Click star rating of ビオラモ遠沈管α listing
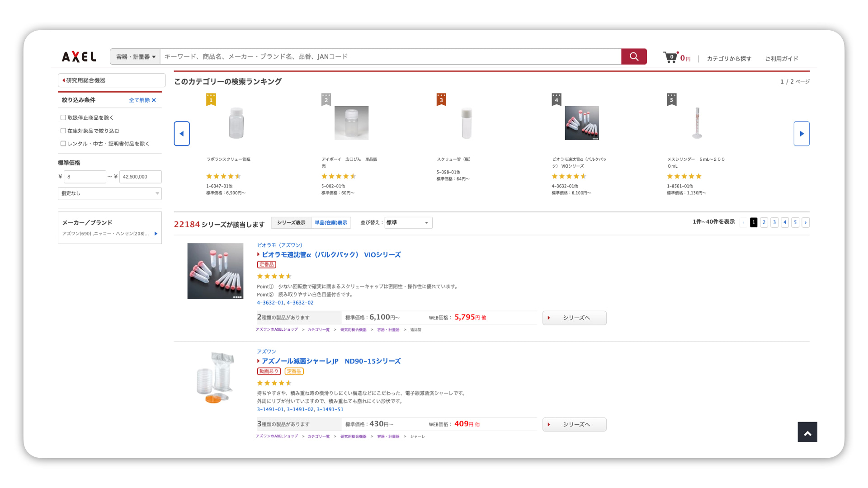This screenshot has width=868, height=488. point(274,276)
